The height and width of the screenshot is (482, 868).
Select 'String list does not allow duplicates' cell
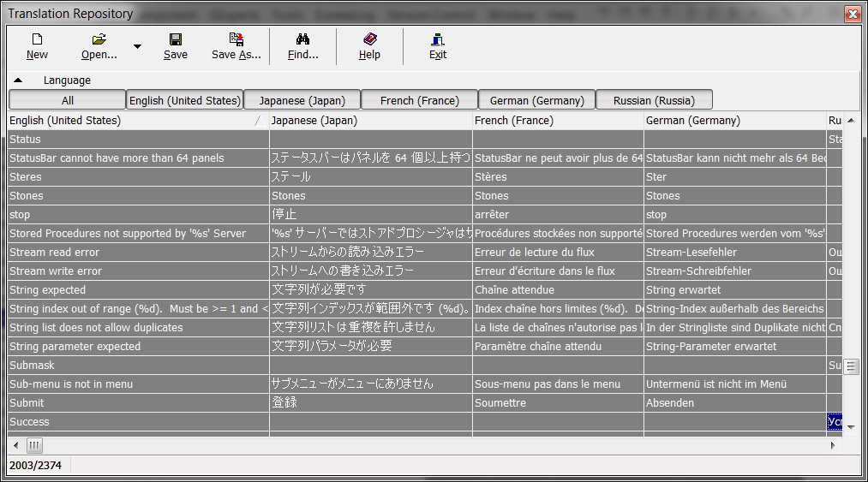point(139,328)
